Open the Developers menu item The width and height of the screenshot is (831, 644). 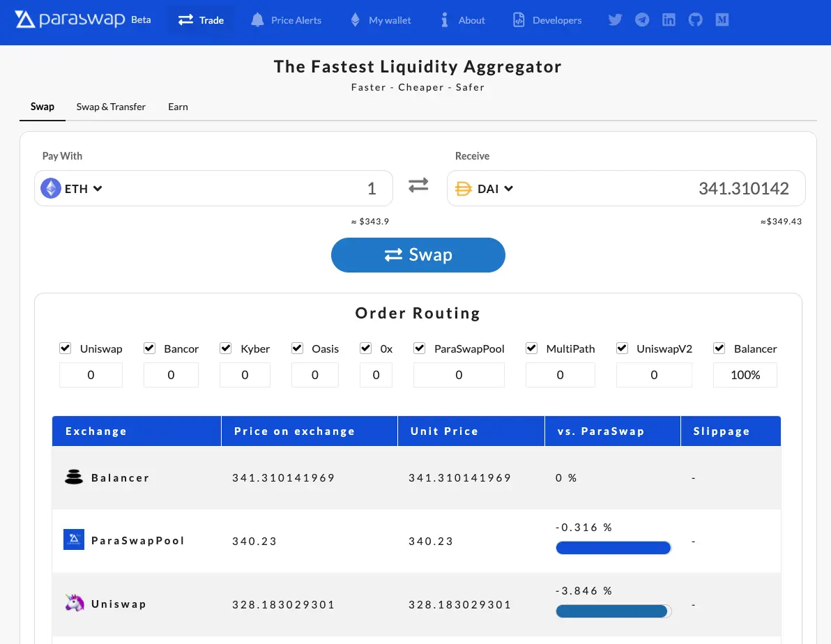pos(547,20)
